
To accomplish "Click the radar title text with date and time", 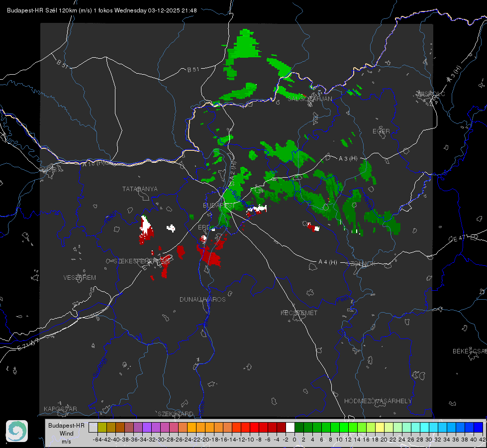I will [102, 10].
